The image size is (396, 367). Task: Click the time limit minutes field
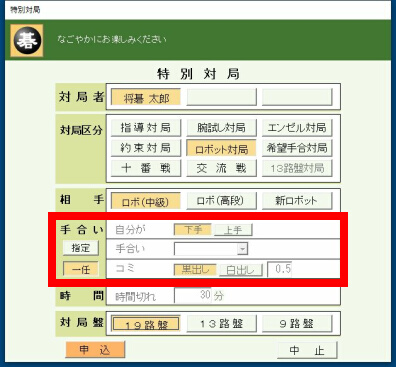(193, 296)
